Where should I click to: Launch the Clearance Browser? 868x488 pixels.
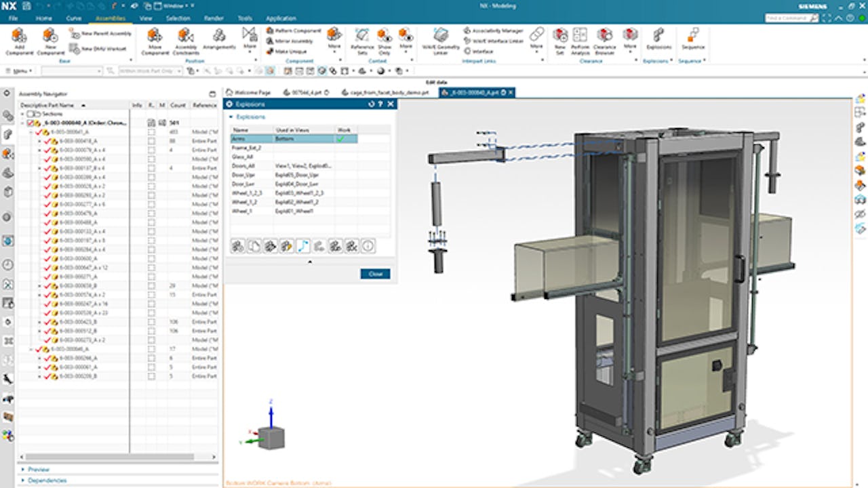pyautogui.click(x=604, y=36)
